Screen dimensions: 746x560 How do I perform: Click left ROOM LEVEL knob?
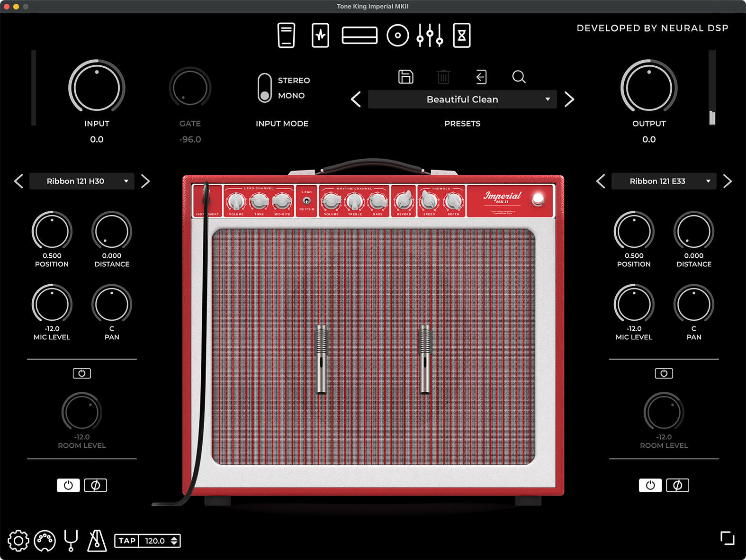(x=82, y=413)
